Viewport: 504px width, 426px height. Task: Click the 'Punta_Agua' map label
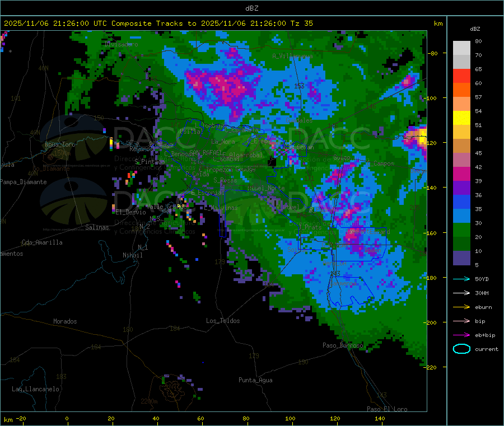click(x=255, y=380)
